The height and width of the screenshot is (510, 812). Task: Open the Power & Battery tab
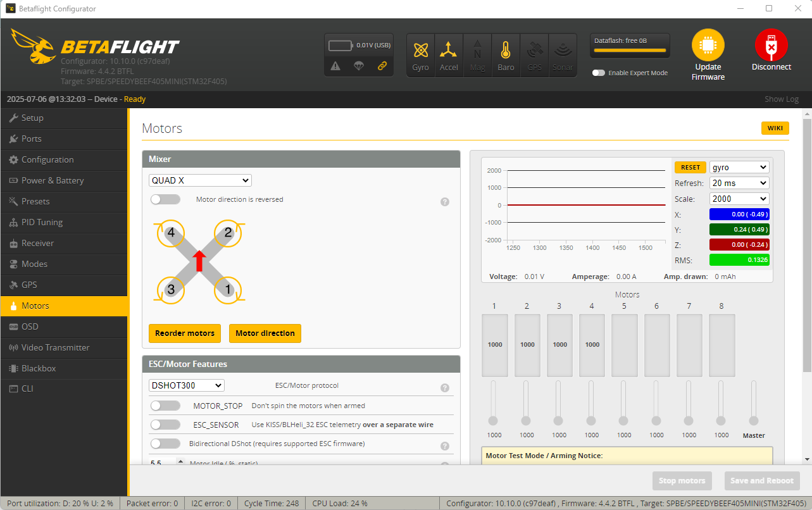coord(64,180)
